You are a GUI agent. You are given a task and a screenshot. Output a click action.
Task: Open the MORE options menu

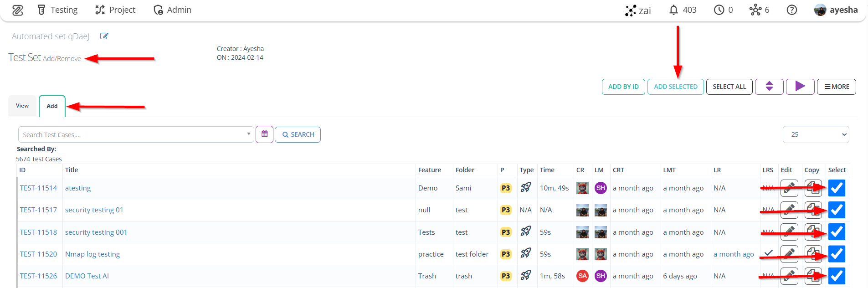[x=837, y=87]
